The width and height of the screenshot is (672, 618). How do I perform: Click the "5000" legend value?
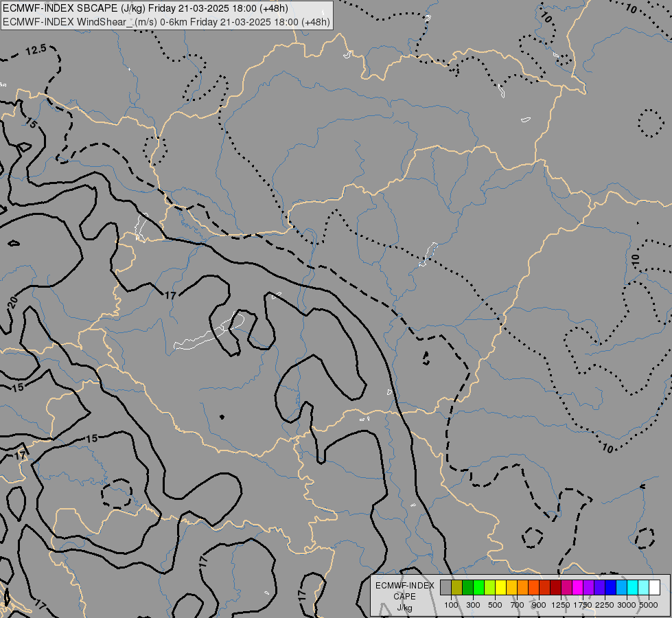[649, 605]
